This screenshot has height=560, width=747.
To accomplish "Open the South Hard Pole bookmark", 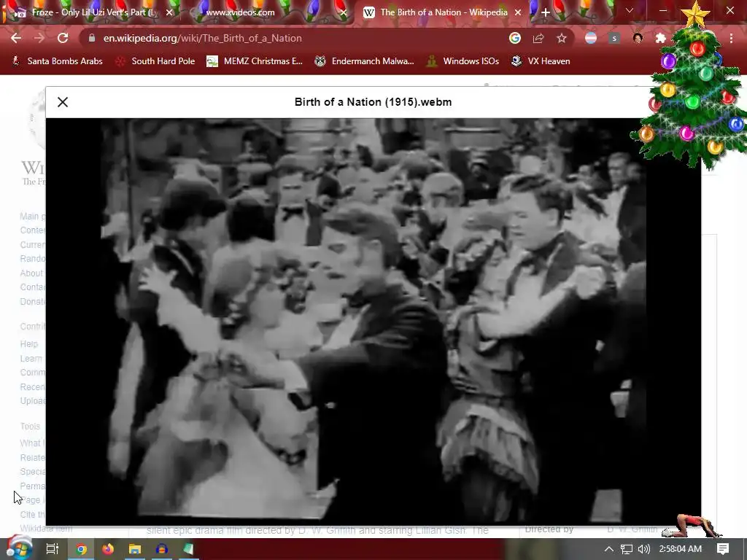I will [x=156, y=61].
